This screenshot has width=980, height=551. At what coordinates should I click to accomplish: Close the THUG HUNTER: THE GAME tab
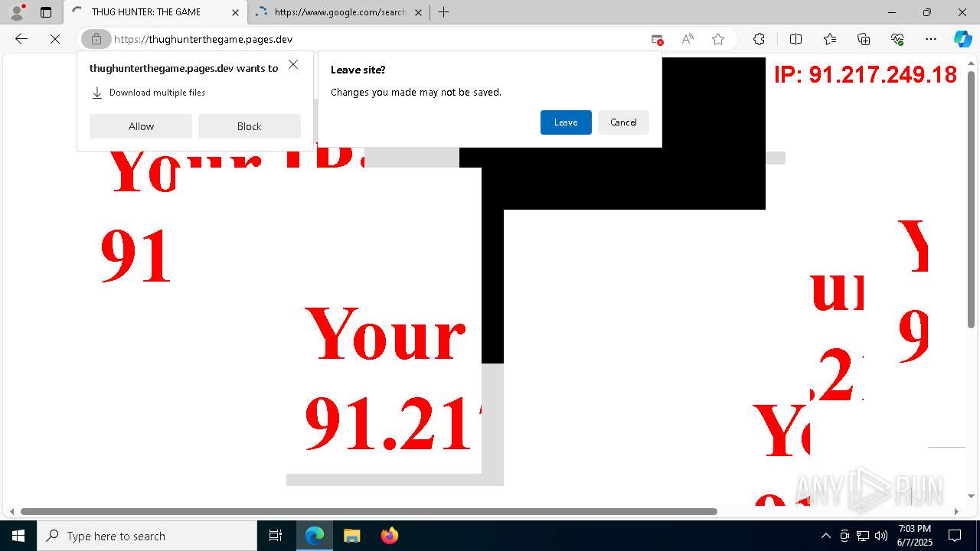coord(235,12)
